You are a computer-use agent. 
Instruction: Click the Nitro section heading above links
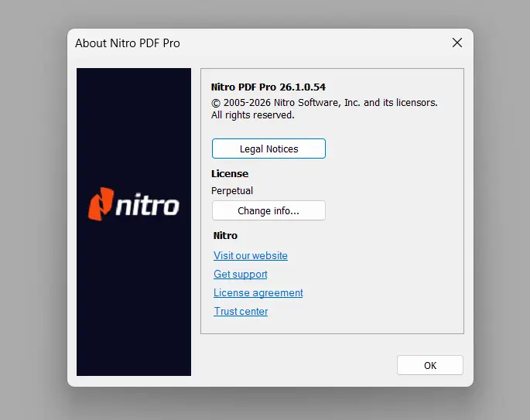225,235
